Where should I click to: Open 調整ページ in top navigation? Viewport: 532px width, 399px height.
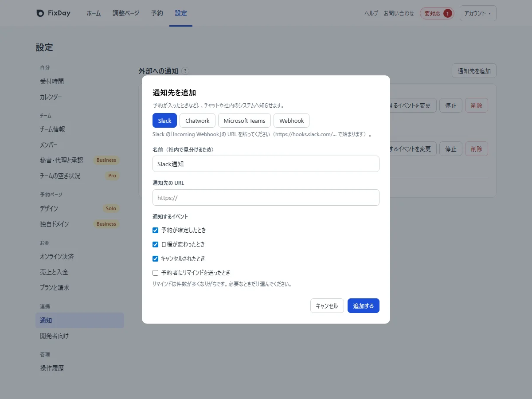click(x=126, y=13)
